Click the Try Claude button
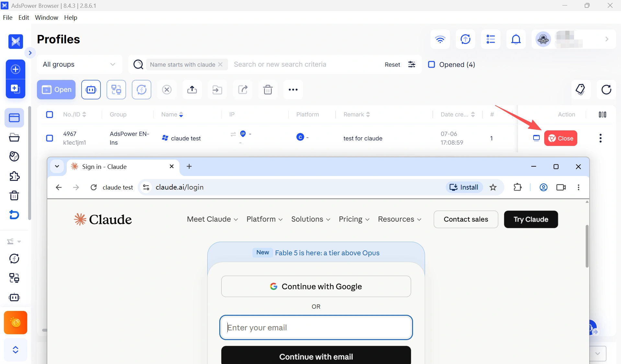The height and width of the screenshot is (364, 621). [x=531, y=219]
